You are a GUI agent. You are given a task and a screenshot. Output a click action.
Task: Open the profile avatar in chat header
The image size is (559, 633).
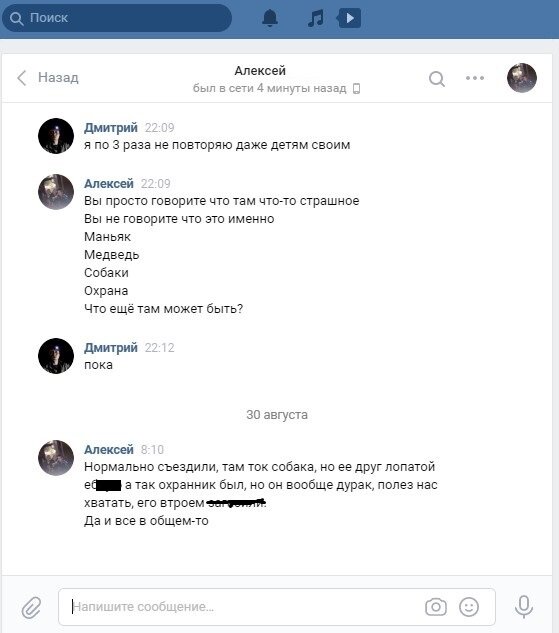click(522, 78)
